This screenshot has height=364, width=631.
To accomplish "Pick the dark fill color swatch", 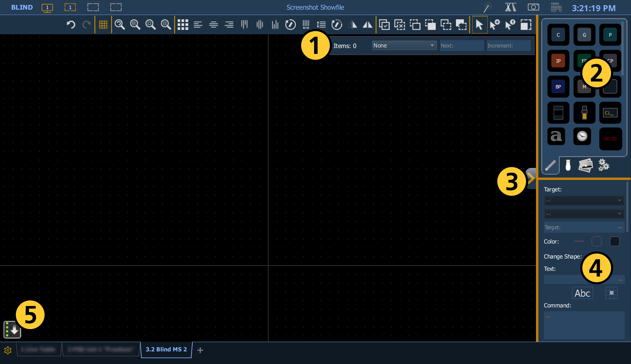I will [615, 241].
